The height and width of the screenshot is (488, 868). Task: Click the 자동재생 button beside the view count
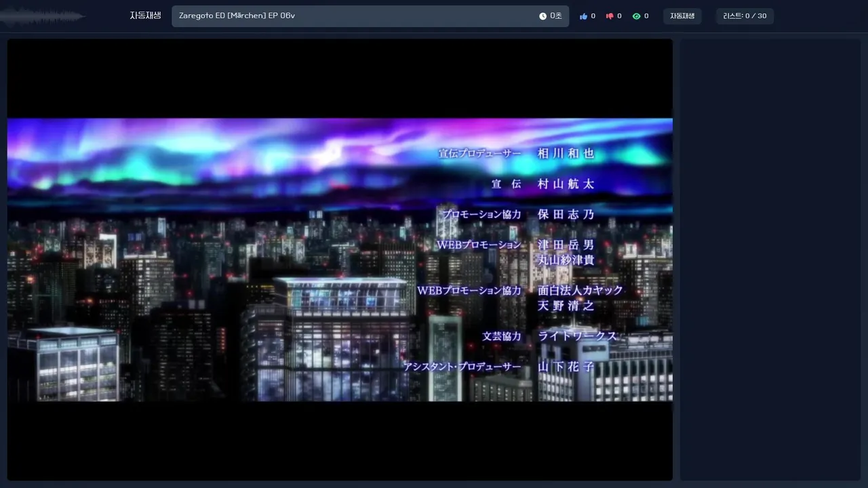(x=682, y=16)
